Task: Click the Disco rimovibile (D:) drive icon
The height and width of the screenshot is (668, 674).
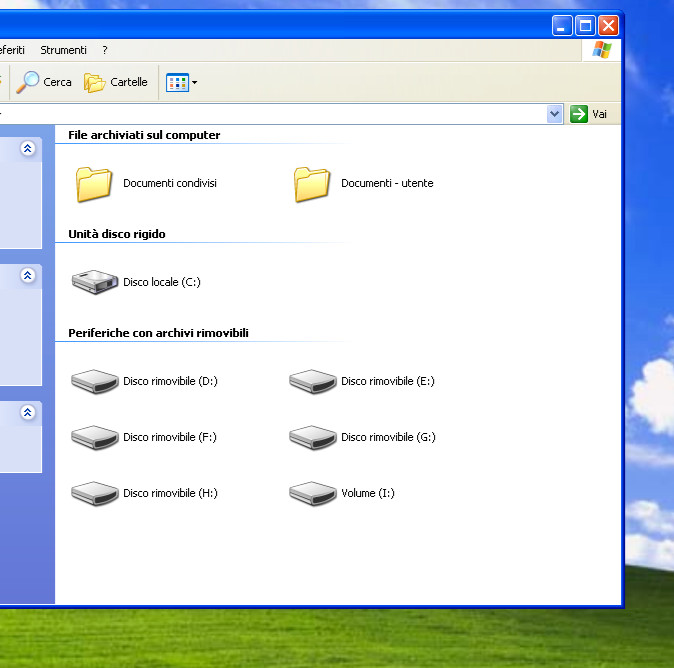Action: click(x=95, y=381)
